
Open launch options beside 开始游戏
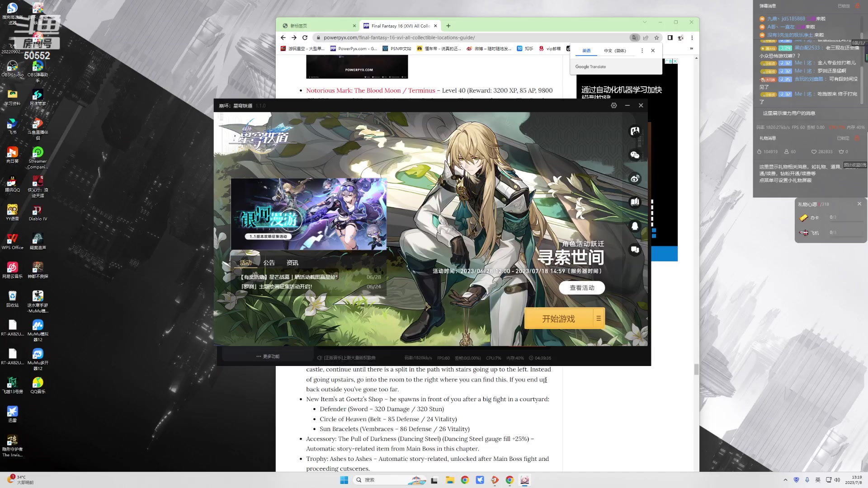(x=599, y=319)
